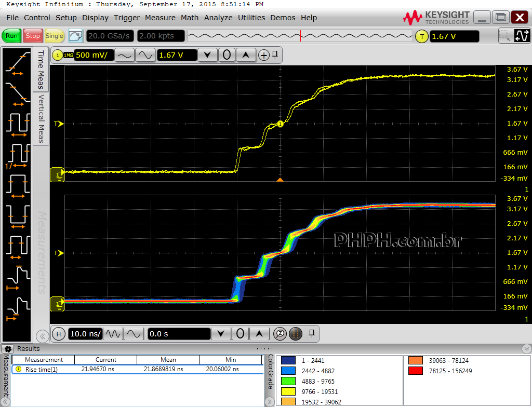Switch to the Vertical Meas tab
532x407 pixels.
(41, 118)
